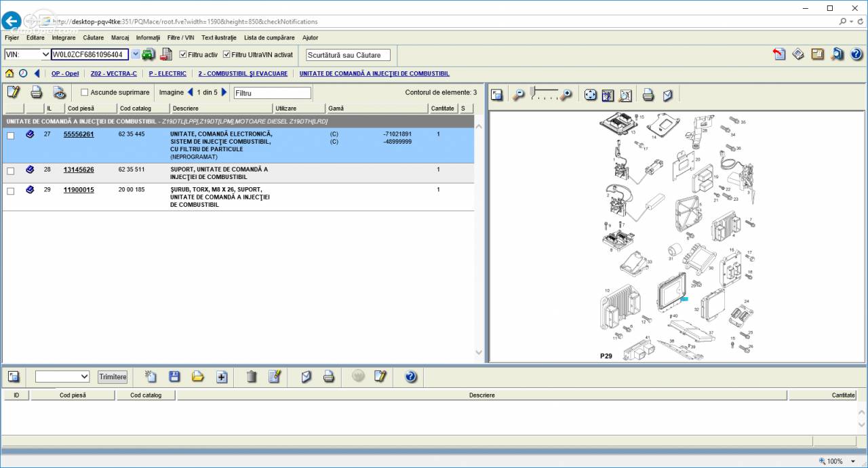The height and width of the screenshot is (468, 868).
Task: Click the Filtru text field
Action: click(x=273, y=93)
